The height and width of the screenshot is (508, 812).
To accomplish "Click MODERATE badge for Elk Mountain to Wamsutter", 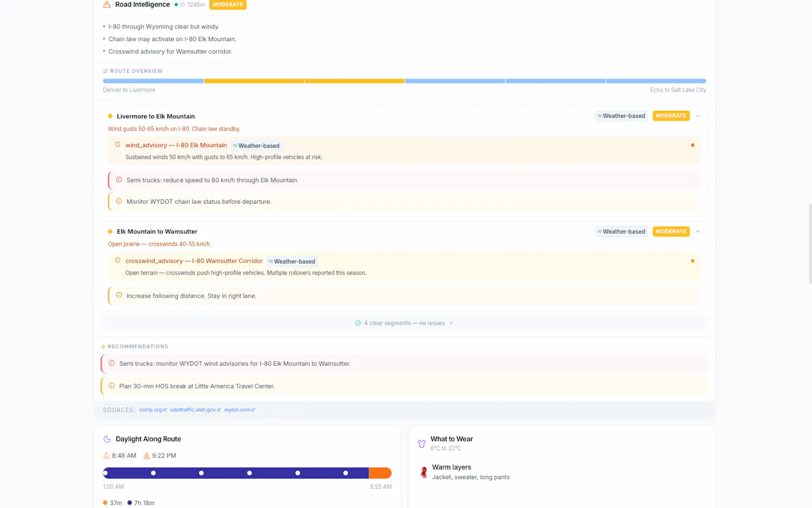I will [671, 232].
